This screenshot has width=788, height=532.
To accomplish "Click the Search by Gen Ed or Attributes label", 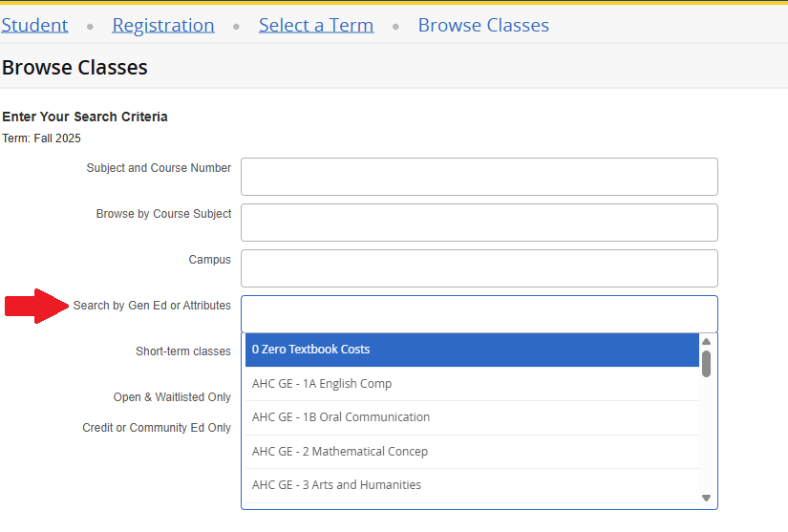I will coord(152,306).
